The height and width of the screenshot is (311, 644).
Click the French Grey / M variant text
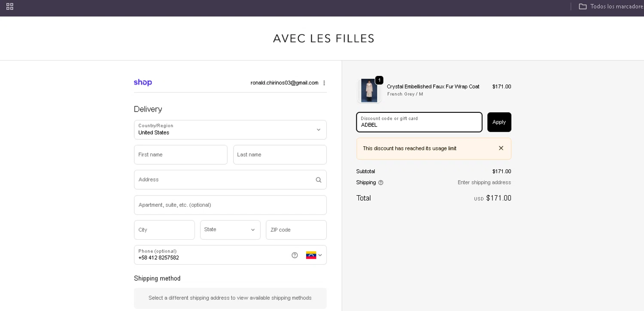point(405,94)
